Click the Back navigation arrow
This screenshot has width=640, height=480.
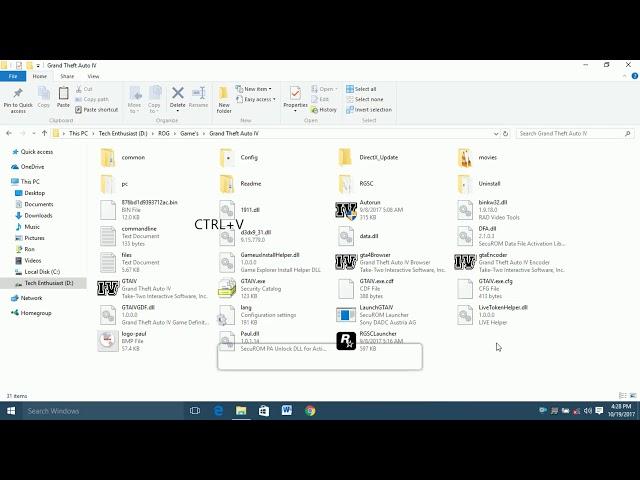[x=9, y=133]
